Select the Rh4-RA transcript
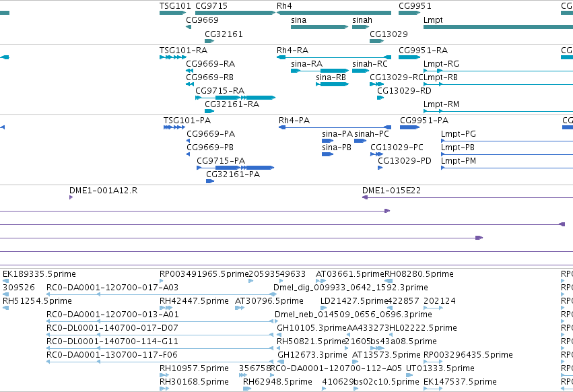This screenshot has height=392, width=573. [x=334, y=57]
